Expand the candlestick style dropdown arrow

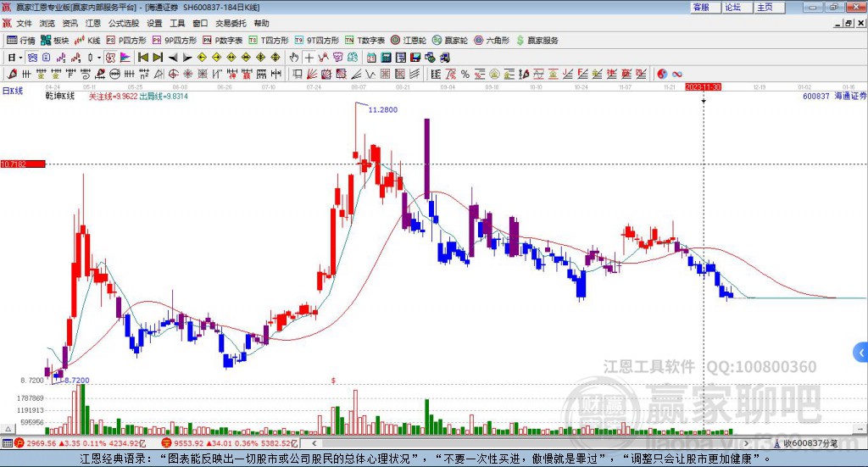[x=99, y=58]
